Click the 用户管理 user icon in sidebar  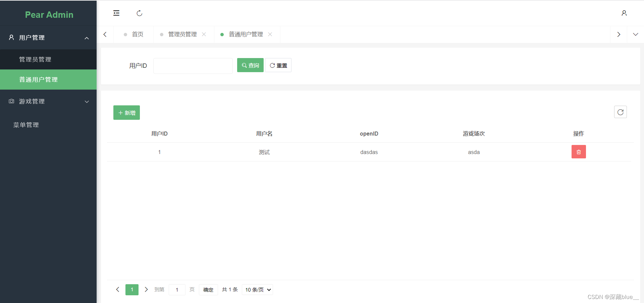pos(11,37)
